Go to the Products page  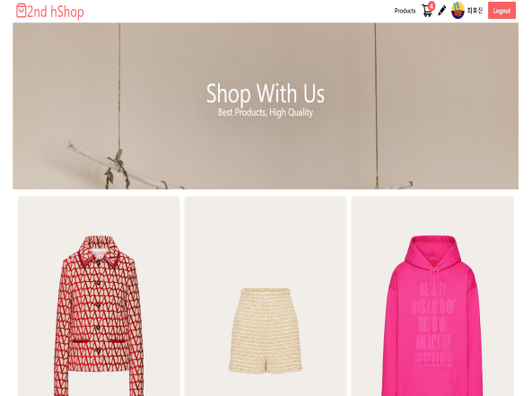point(405,11)
